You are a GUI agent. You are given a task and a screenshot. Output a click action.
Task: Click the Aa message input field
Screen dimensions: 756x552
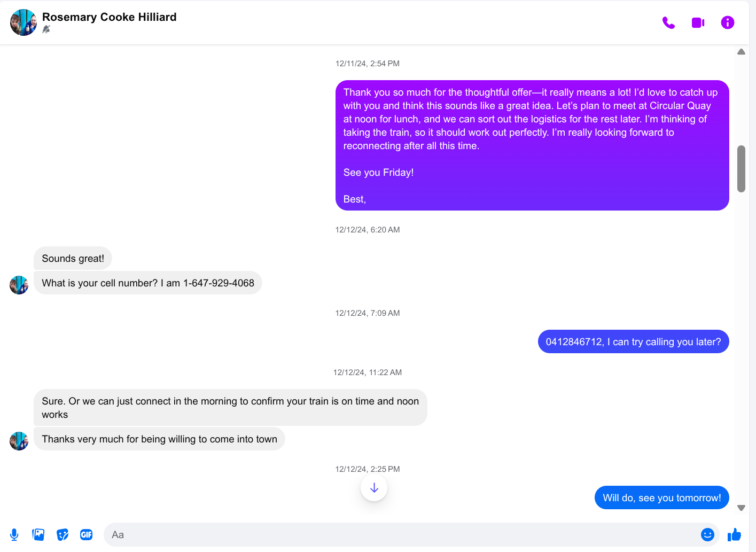(401, 534)
